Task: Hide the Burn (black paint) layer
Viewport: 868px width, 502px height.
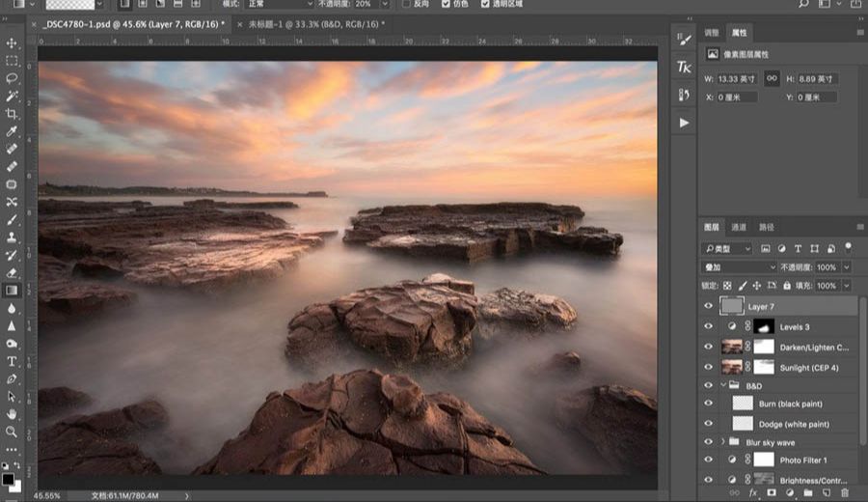Action: click(709, 404)
